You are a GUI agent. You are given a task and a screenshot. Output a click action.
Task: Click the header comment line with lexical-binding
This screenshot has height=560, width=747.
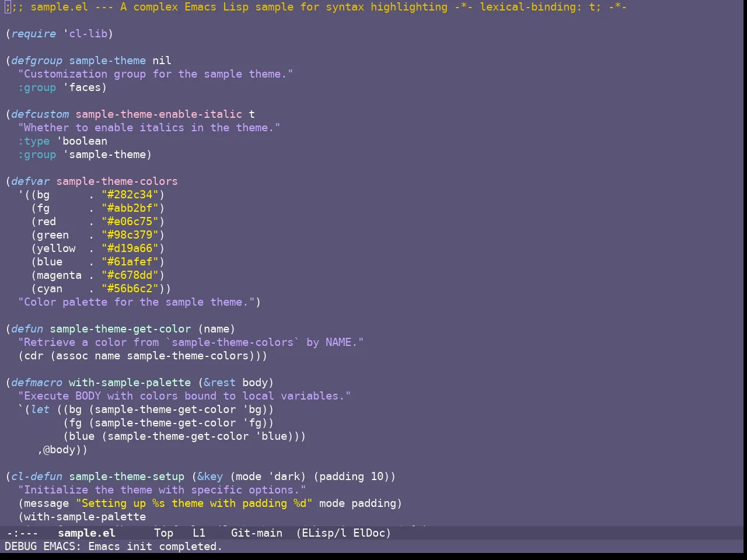coord(316,7)
